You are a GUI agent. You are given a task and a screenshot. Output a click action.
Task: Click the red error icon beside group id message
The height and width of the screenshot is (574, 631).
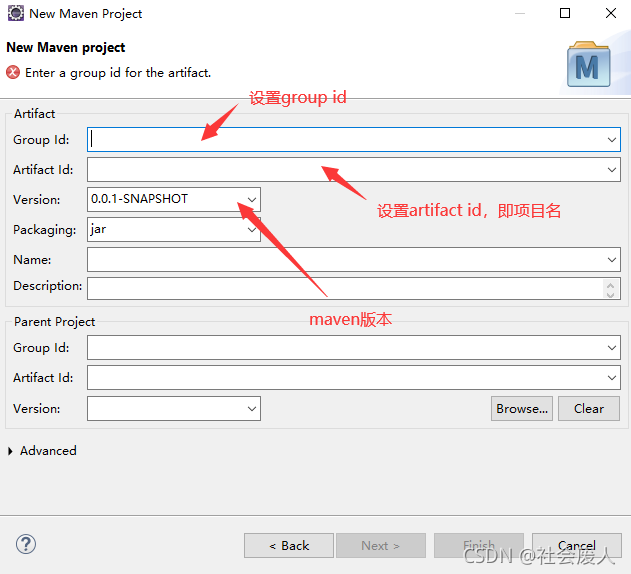tap(13, 72)
